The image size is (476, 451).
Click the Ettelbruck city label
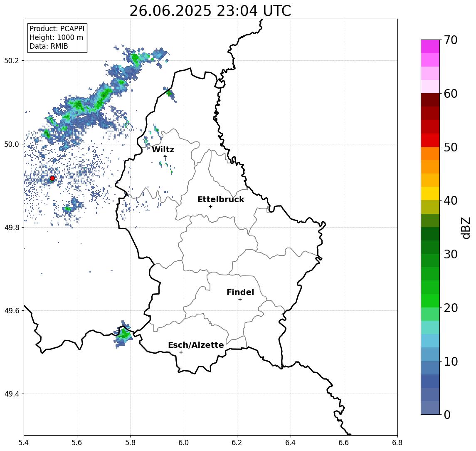(221, 199)
